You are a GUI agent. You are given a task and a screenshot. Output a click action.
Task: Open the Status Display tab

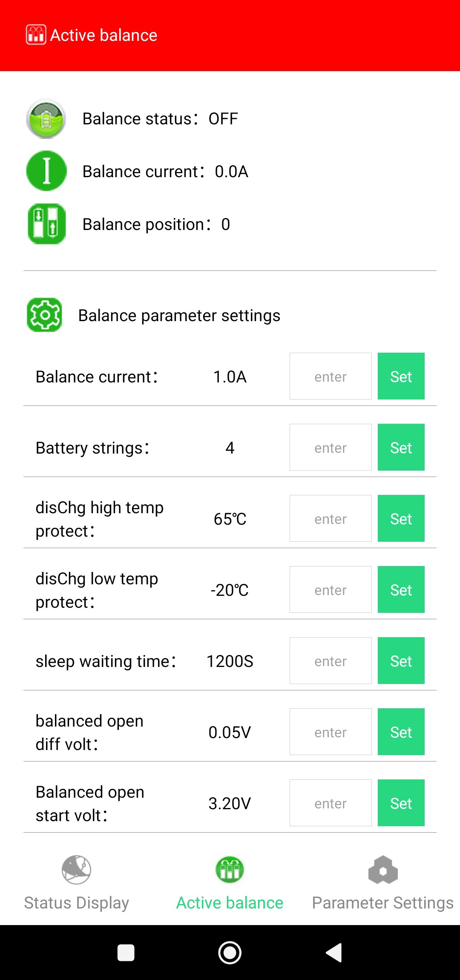tap(77, 883)
